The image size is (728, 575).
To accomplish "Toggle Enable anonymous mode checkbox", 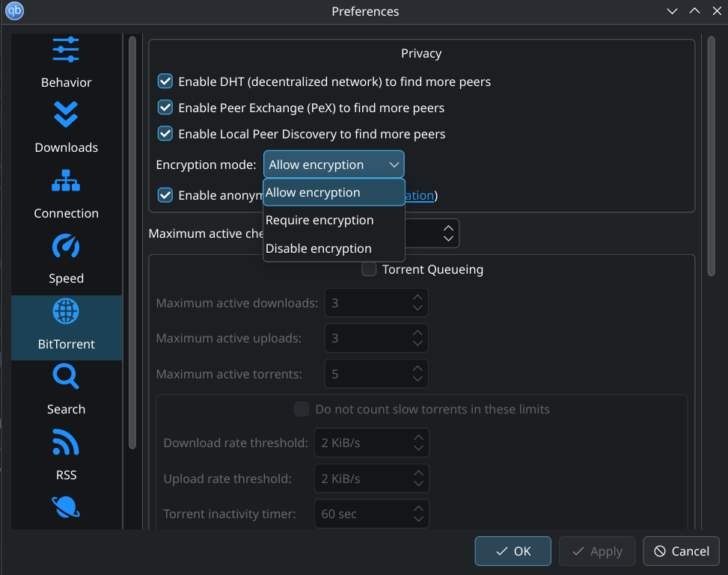I will click(x=165, y=195).
